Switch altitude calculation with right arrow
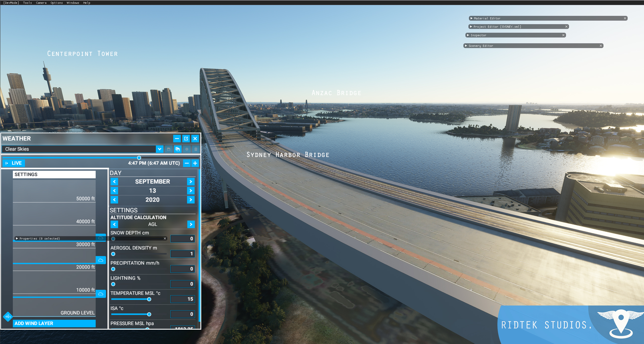Screen dimensions: 644x344 coord(191,224)
